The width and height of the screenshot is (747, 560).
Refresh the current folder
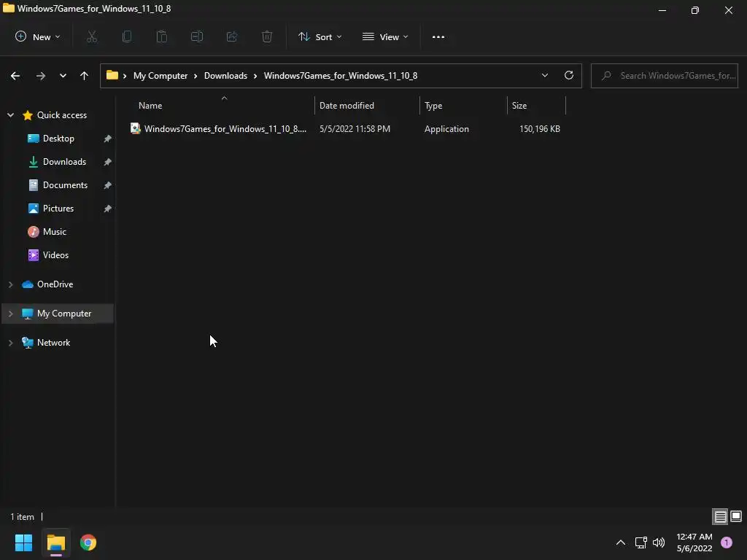569,76
